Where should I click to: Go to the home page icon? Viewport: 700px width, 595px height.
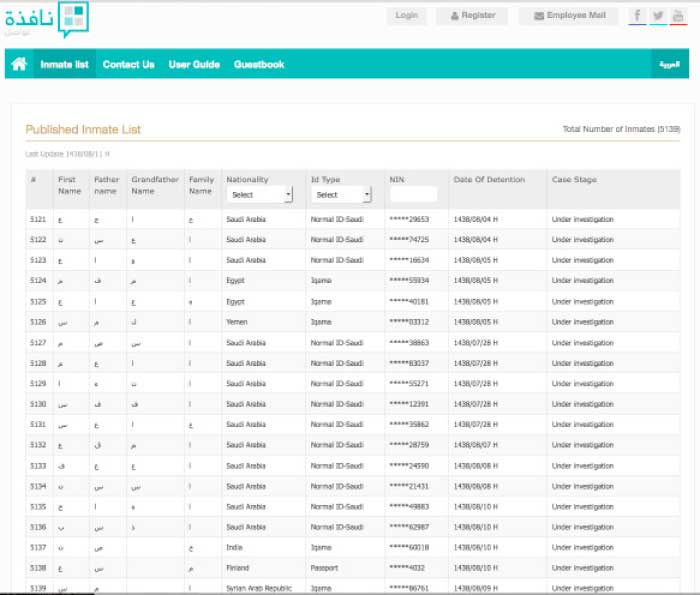[x=19, y=64]
